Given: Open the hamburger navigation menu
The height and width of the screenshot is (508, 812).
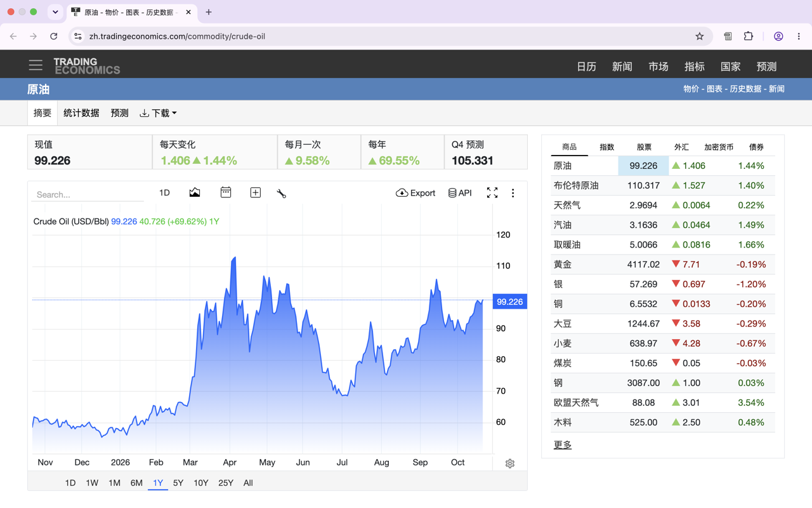Looking at the screenshot, I should 36,65.
